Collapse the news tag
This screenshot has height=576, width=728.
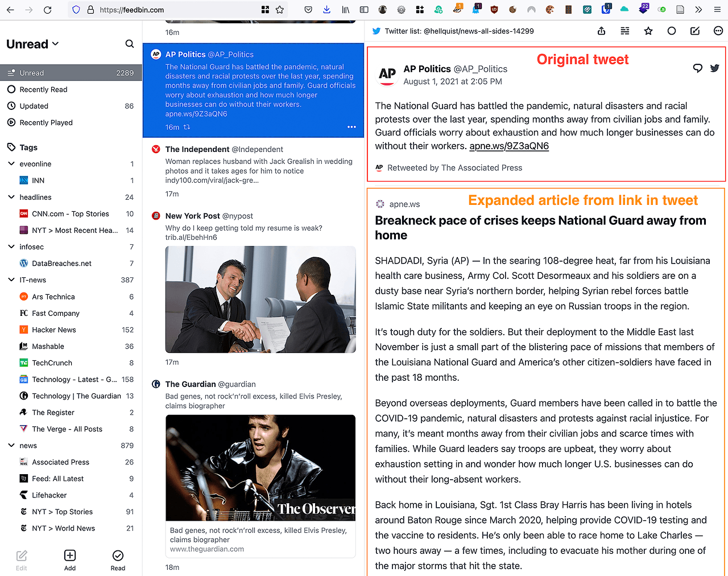(11, 445)
